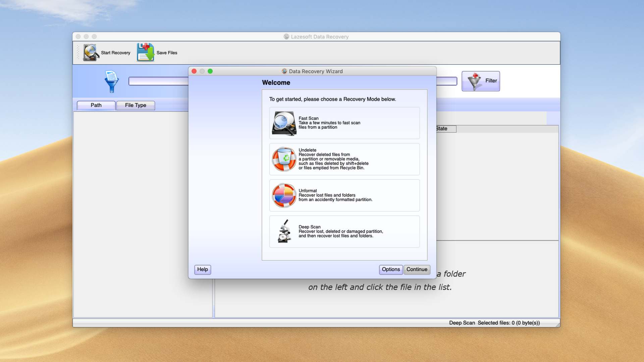
Task: Click the Help button
Action: [x=202, y=269]
